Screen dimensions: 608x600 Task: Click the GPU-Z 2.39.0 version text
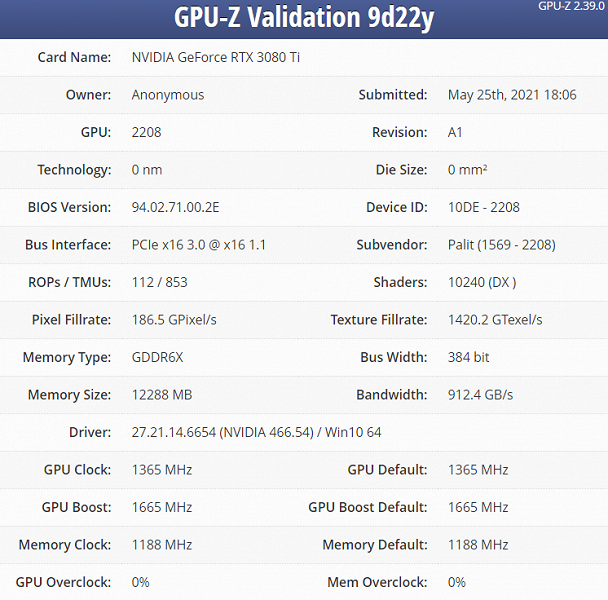pyautogui.click(x=571, y=6)
